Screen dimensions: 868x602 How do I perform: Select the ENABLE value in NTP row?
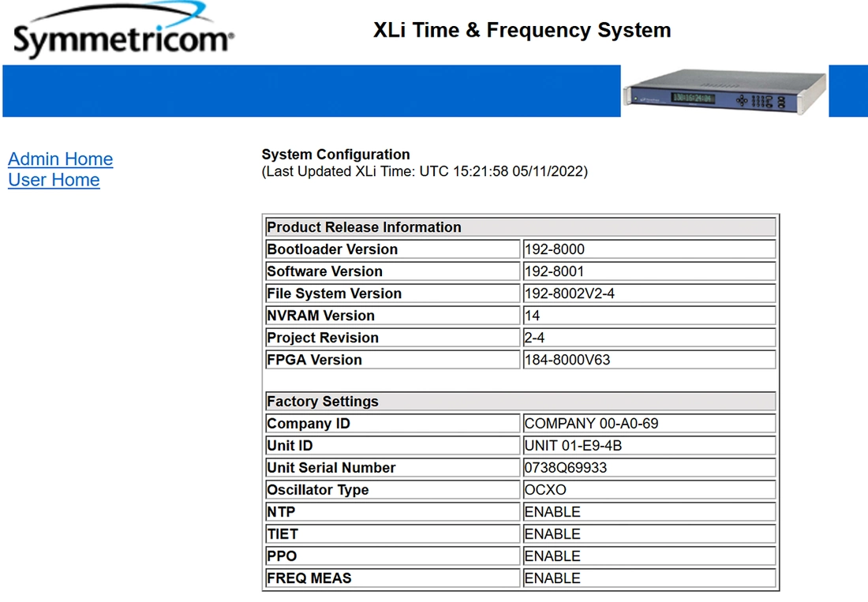tap(552, 512)
